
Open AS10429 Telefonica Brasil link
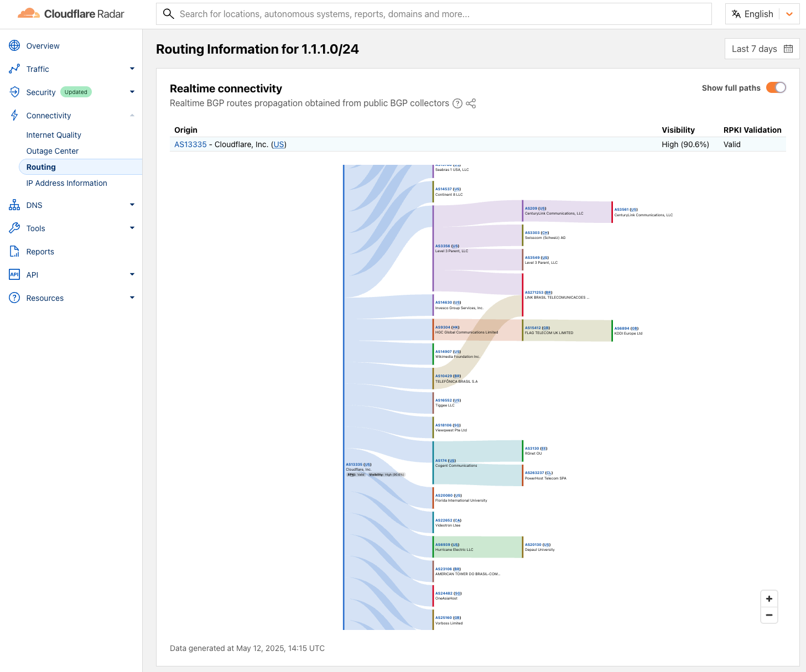444,376
